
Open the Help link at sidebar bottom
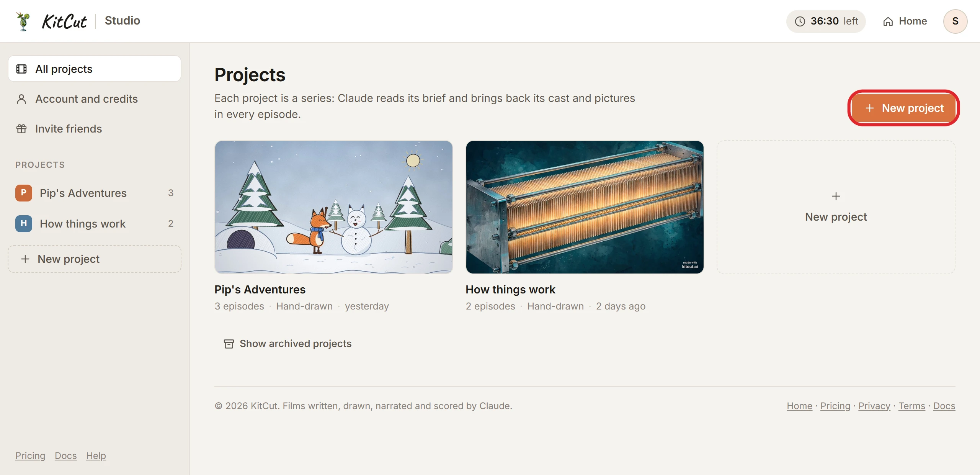(96, 455)
